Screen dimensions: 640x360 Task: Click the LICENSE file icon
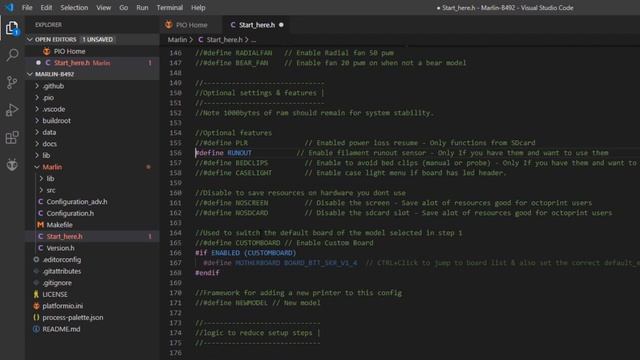(36, 294)
